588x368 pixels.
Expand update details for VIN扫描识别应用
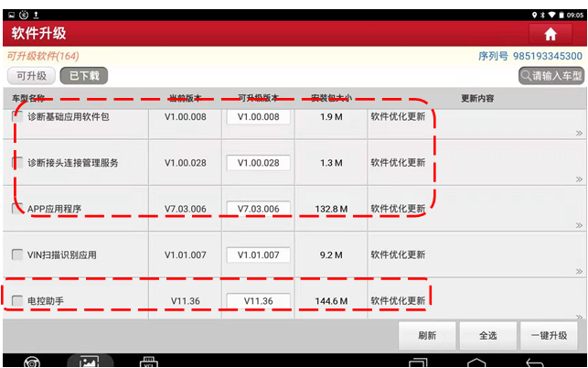[579, 272]
